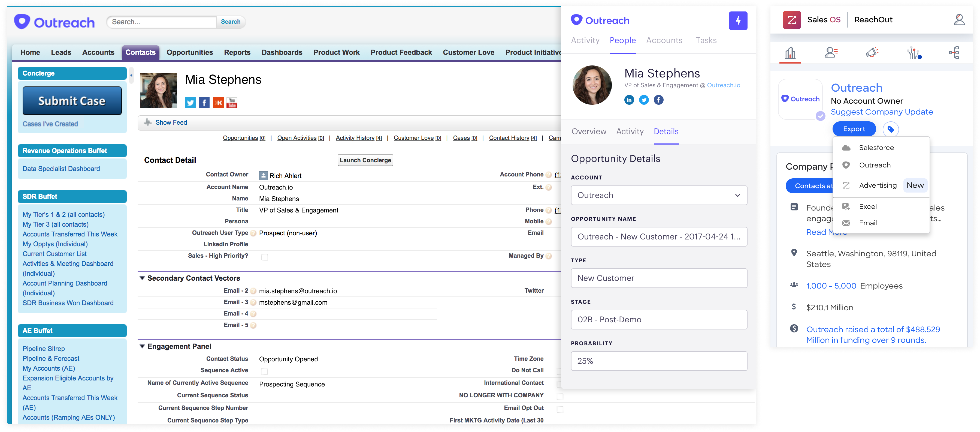
Task: Click the Suggest Company Update link
Action: coord(881,112)
